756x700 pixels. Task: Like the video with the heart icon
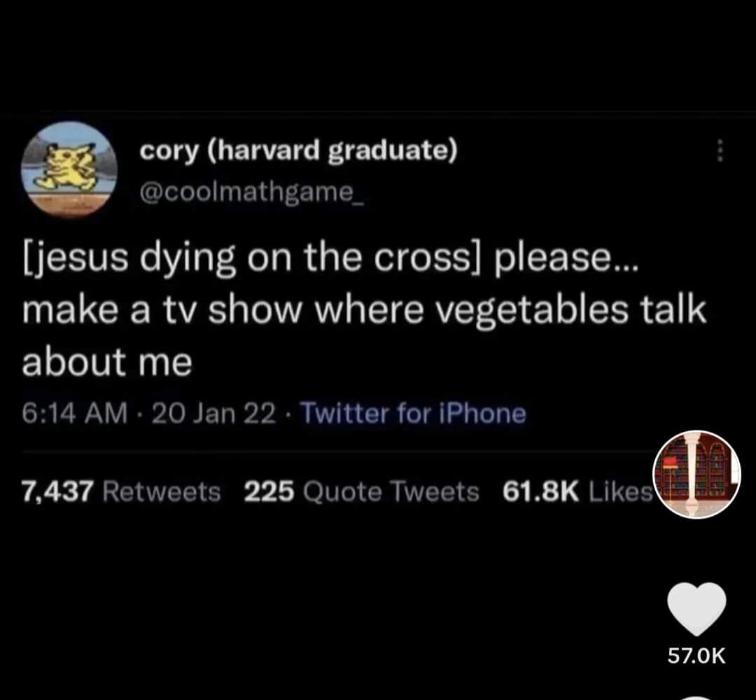pyautogui.click(x=696, y=610)
